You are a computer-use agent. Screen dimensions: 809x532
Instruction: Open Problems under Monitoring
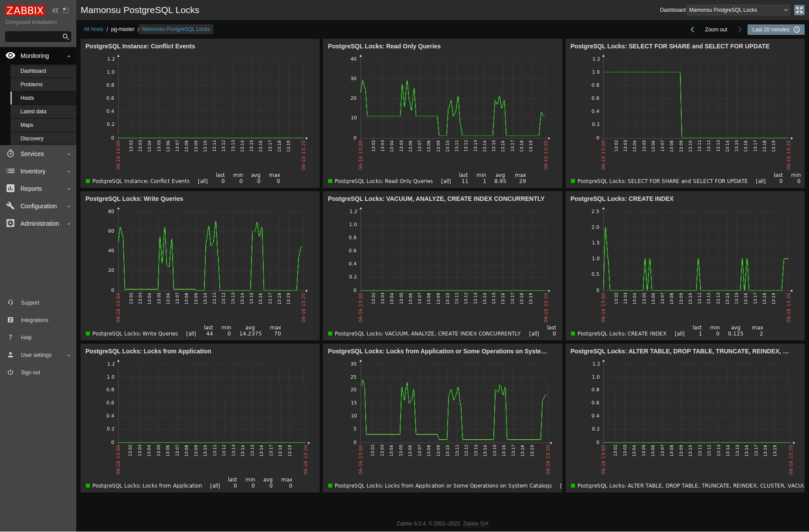43,85
